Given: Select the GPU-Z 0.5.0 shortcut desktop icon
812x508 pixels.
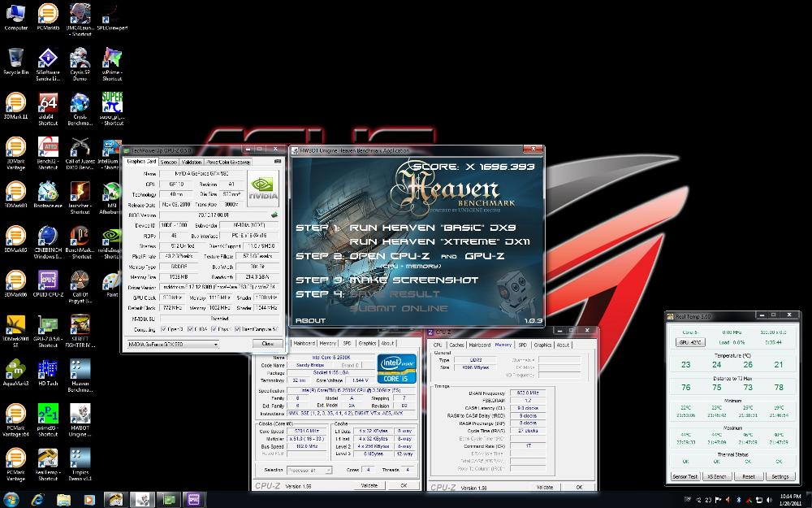Looking at the screenshot, I should tap(48, 332).
